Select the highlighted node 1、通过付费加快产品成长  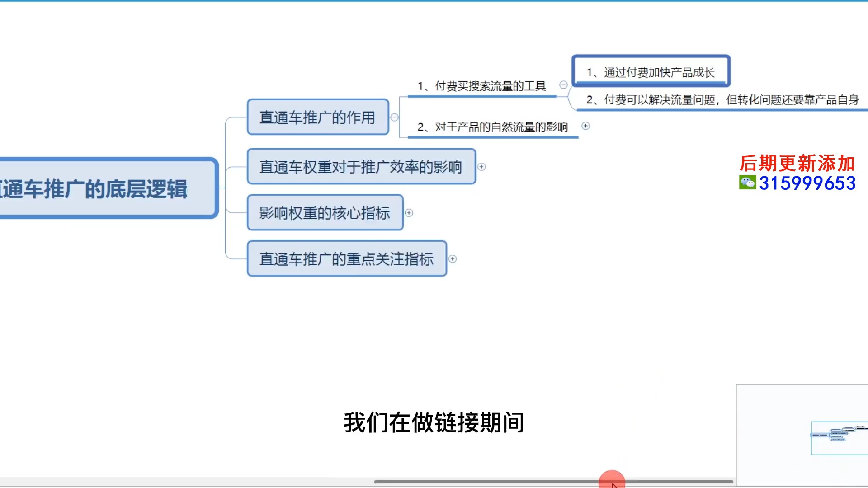point(651,71)
